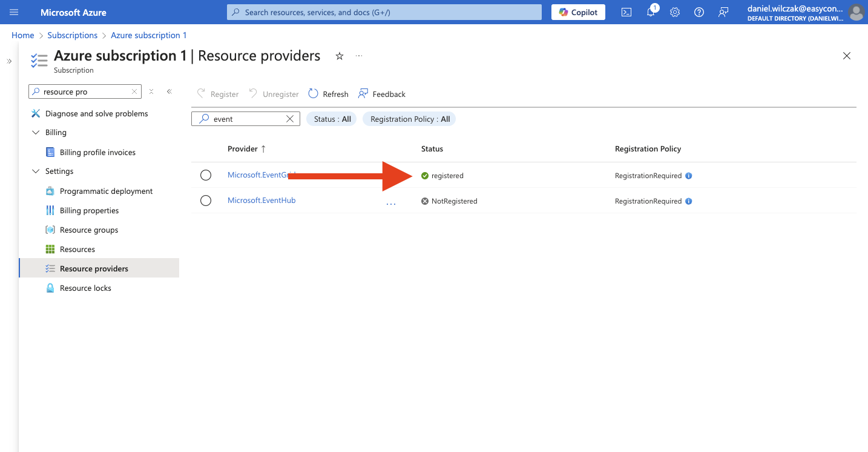
Task: Open Cloud Shell from the top bar
Action: 627,12
